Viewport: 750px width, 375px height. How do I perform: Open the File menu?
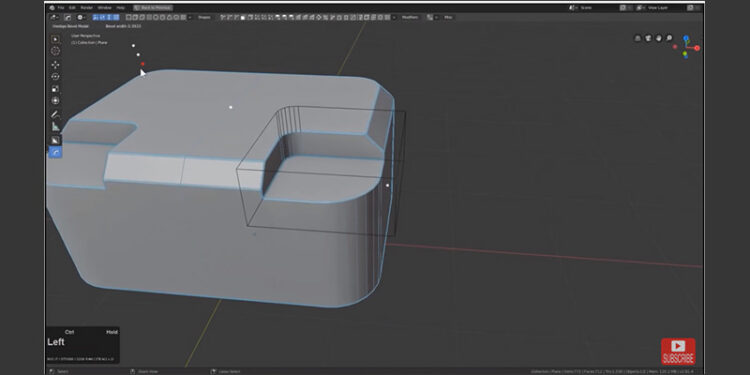click(61, 8)
